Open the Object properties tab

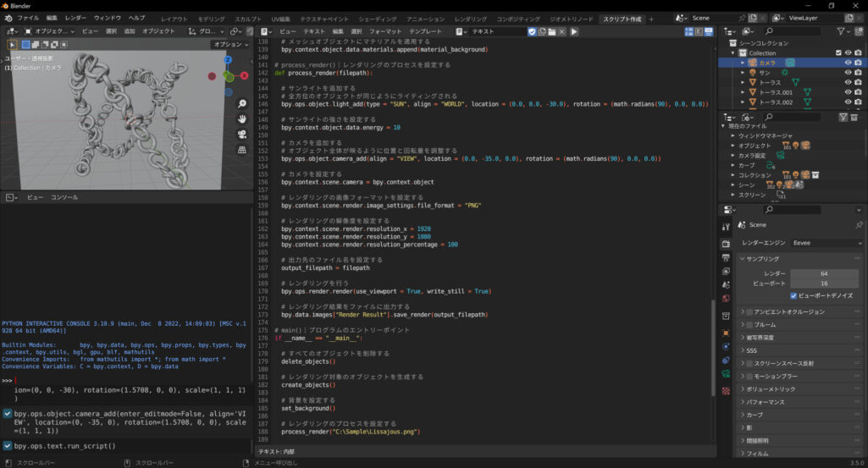[726, 333]
